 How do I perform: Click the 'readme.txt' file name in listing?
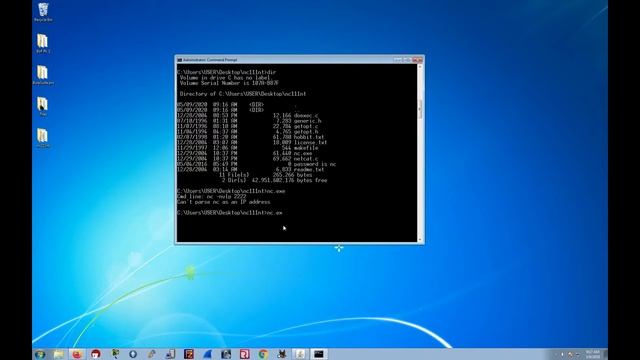(309, 169)
